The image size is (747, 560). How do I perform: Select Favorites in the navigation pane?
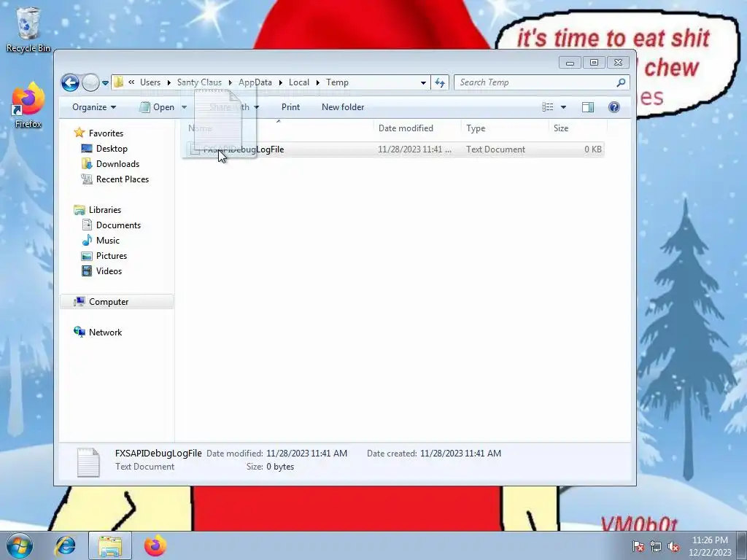106,133
